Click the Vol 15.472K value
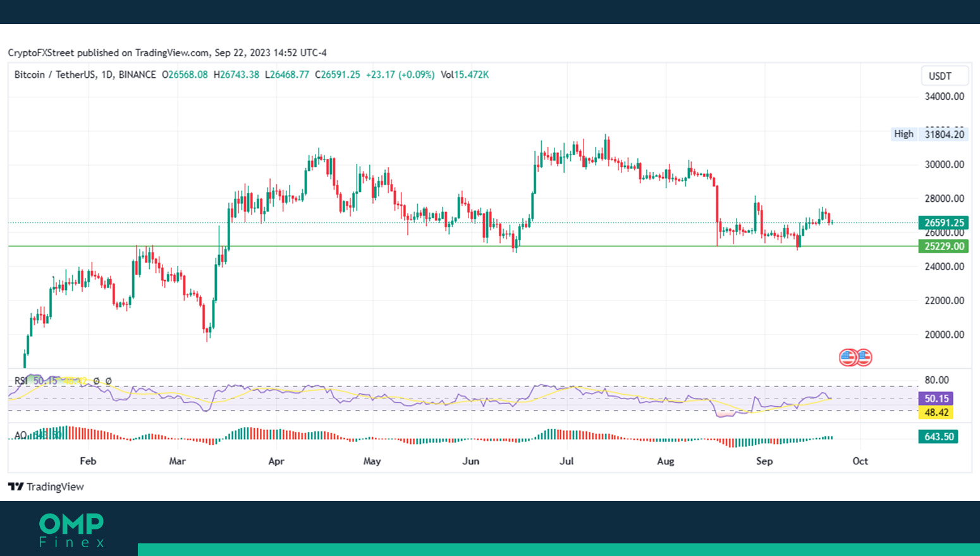 tap(465, 75)
